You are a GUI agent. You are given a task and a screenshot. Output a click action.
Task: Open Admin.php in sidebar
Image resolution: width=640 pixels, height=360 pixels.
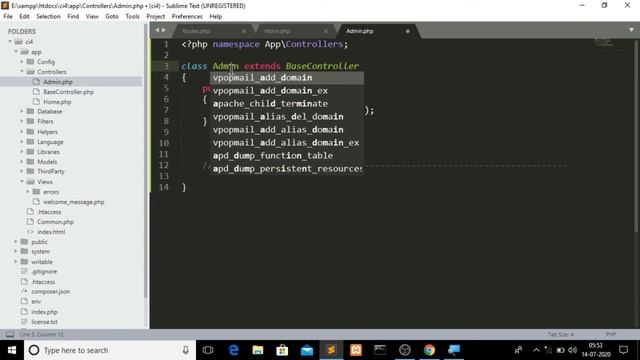[58, 82]
